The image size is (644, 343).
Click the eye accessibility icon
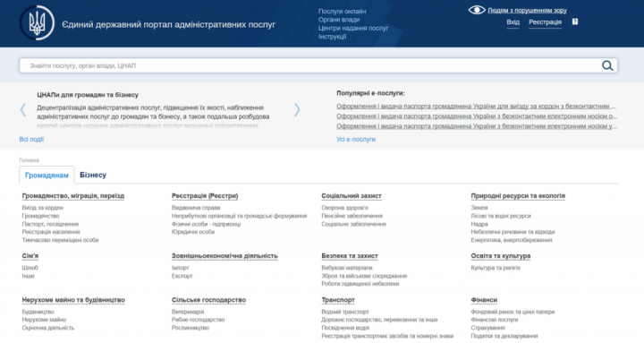tap(477, 10)
